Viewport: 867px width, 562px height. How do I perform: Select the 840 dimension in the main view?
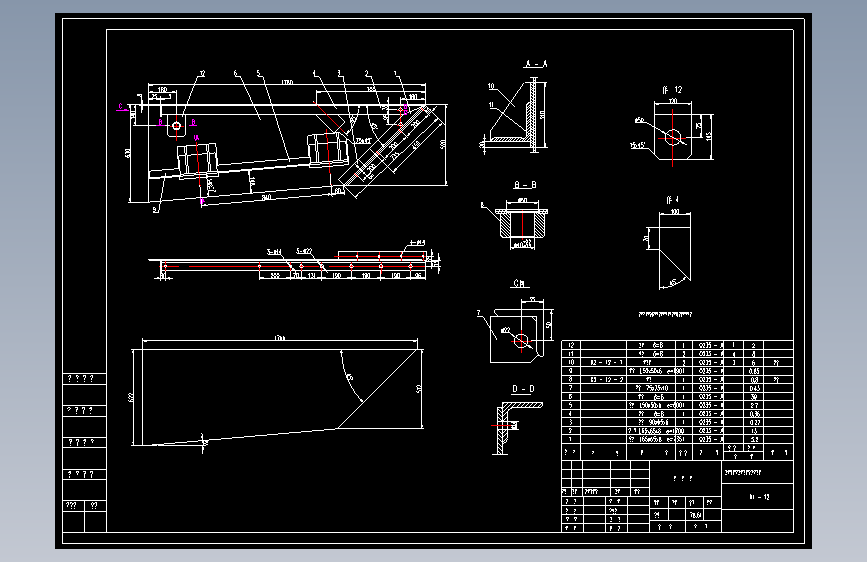pos(267,197)
